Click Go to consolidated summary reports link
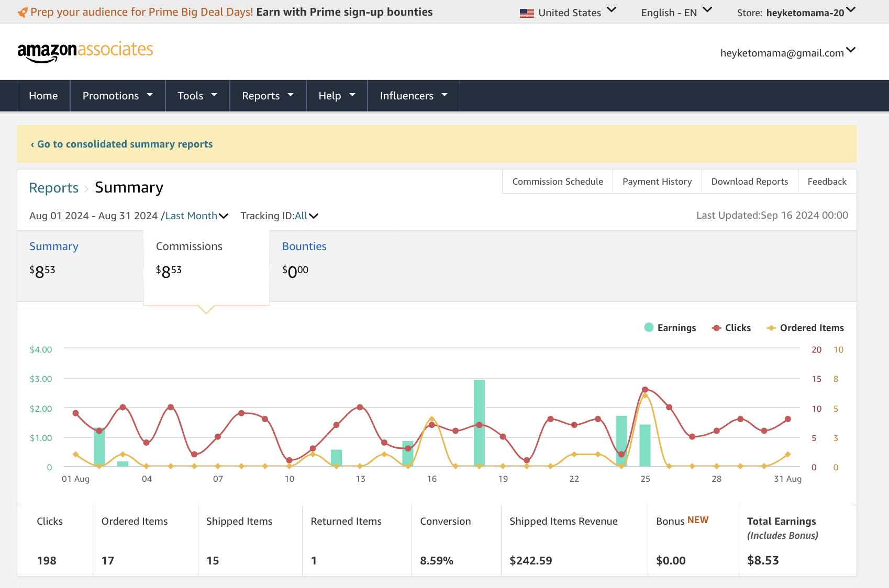 coord(121,144)
